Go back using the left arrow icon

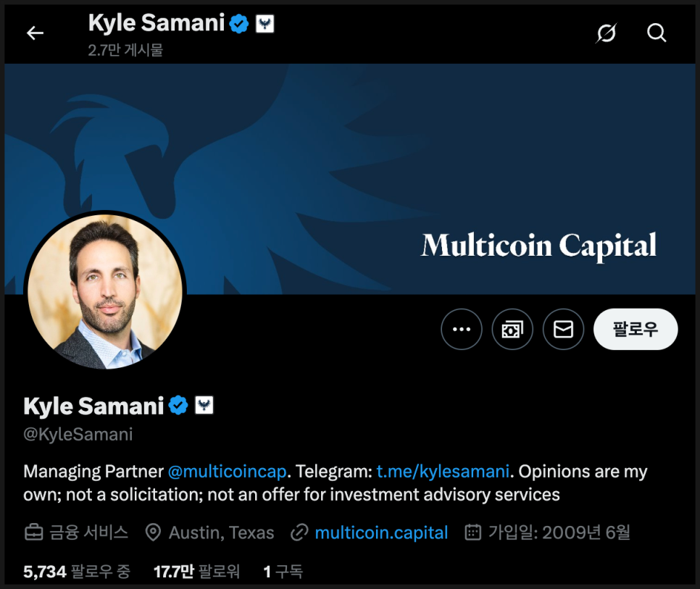click(35, 33)
